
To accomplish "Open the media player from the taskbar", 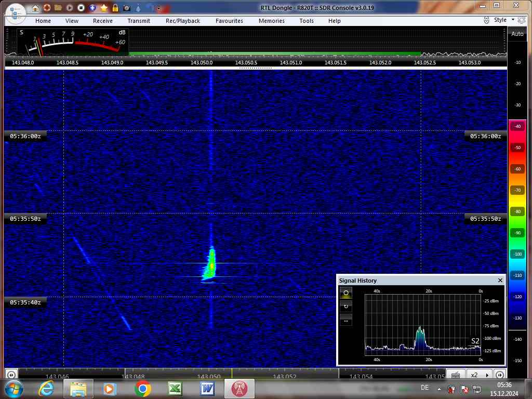I will click(x=110, y=389).
